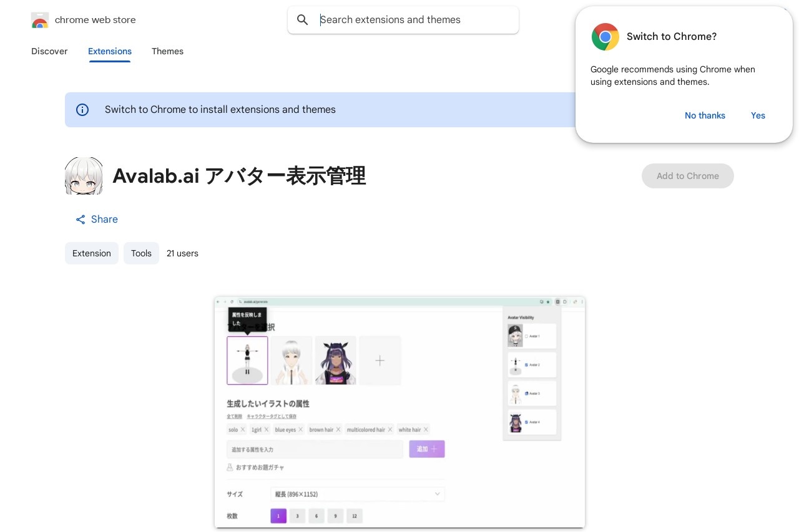The height and width of the screenshot is (532, 799).
Task: Open the Themes tab
Action: click(167, 51)
